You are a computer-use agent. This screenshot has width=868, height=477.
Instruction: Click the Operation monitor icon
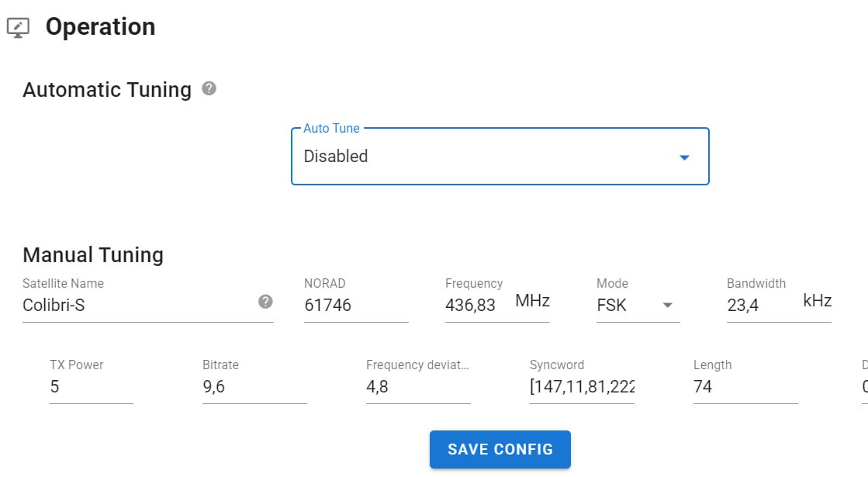[x=19, y=28]
